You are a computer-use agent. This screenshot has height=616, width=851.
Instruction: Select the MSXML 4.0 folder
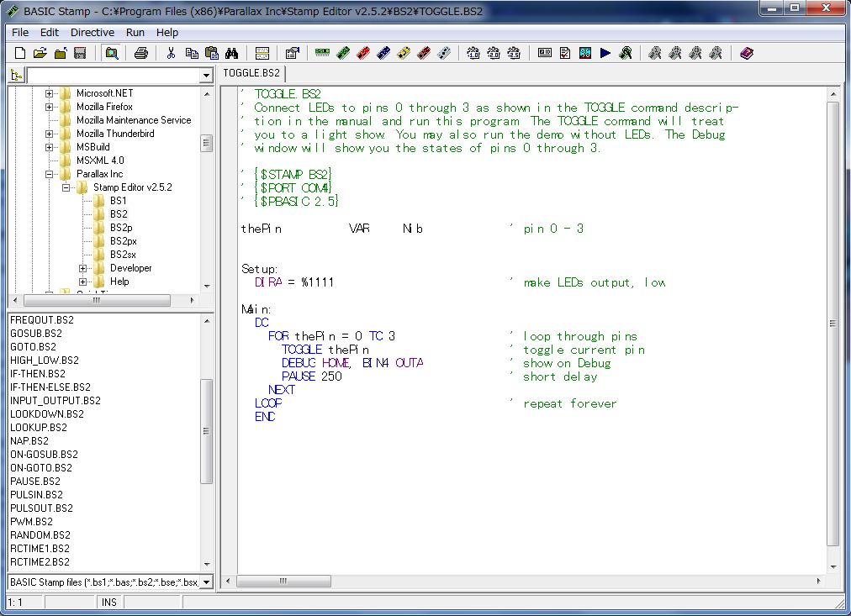pyautogui.click(x=100, y=161)
